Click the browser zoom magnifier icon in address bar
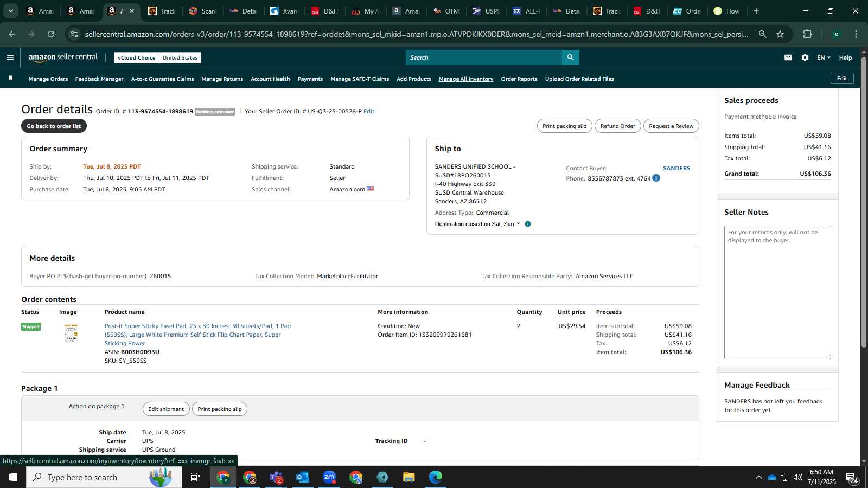868x488 pixels. pos(762,34)
